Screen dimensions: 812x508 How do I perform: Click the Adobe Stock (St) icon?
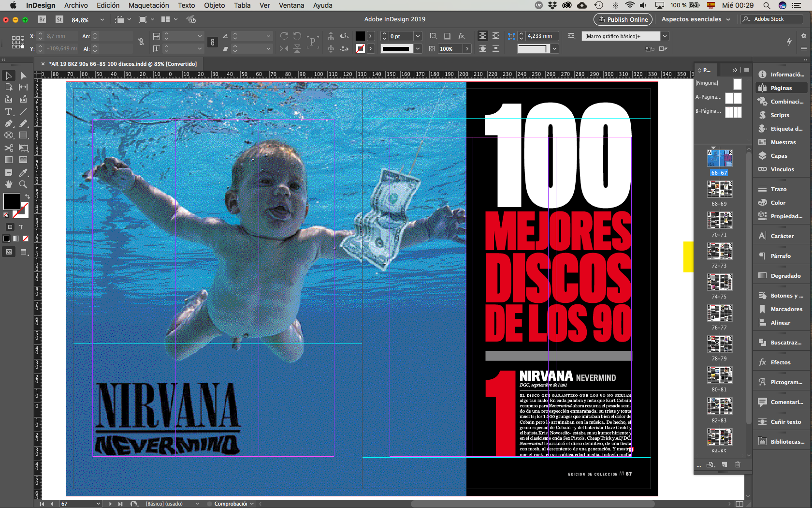(59, 19)
